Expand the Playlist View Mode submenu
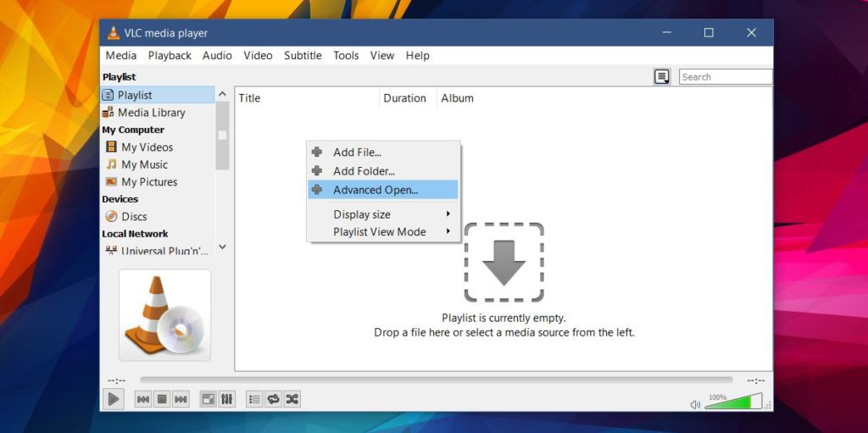Image resolution: width=868 pixels, height=433 pixels. click(x=383, y=232)
